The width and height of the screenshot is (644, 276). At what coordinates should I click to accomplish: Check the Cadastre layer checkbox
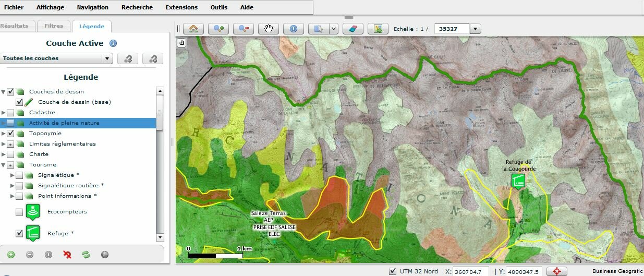click(x=10, y=113)
